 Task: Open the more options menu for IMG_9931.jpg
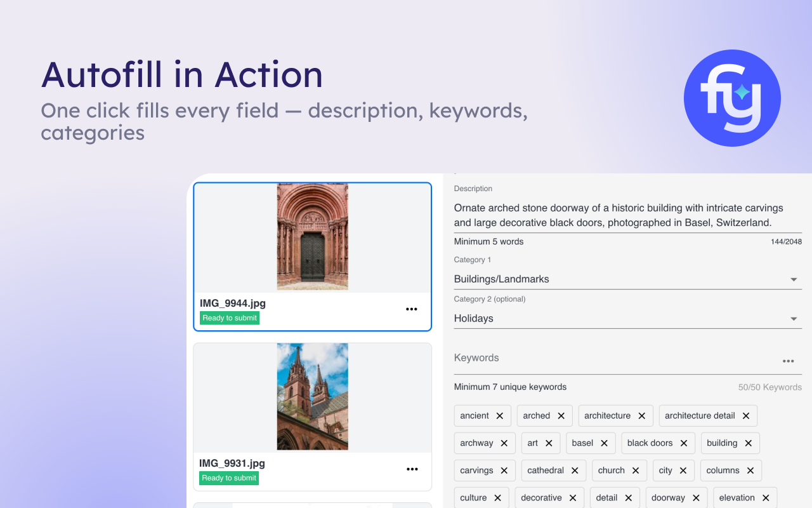point(412,469)
